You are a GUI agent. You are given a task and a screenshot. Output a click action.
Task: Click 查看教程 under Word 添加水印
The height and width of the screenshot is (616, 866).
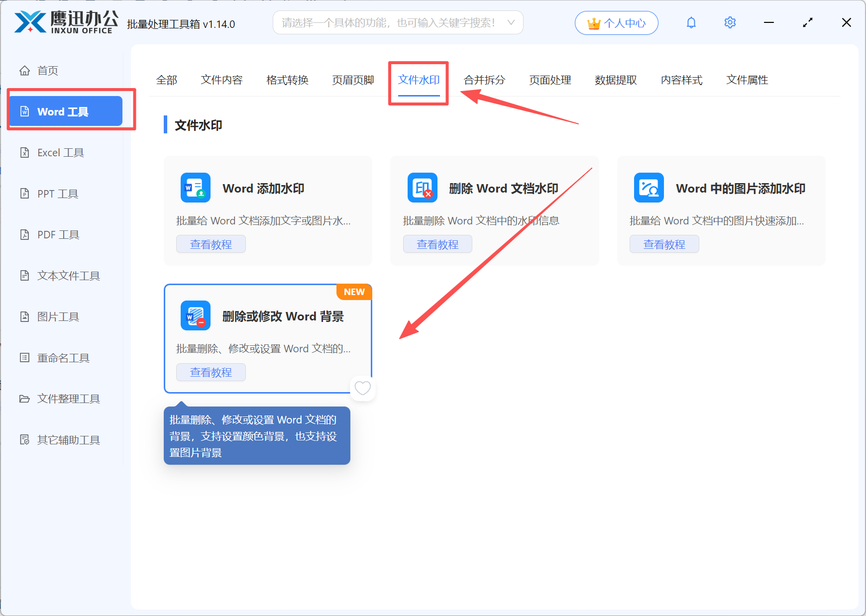(x=211, y=244)
